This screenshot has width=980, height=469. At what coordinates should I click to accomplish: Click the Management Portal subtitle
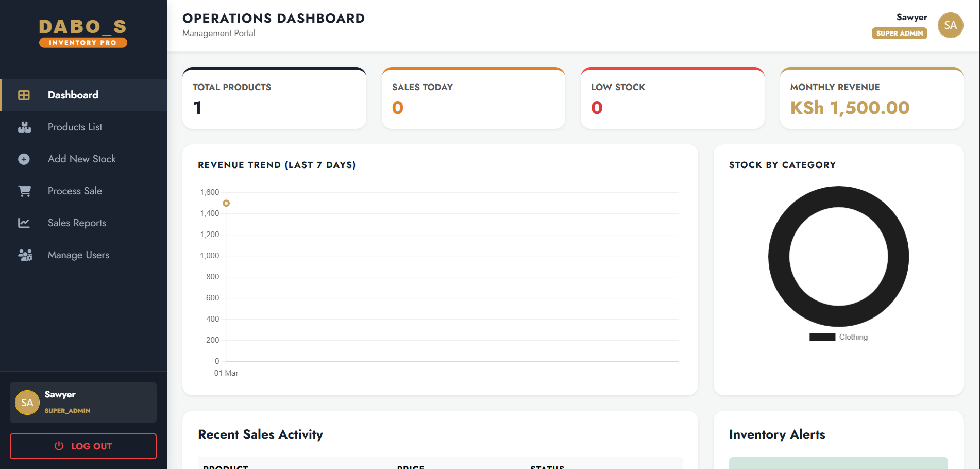[x=218, y=33]
